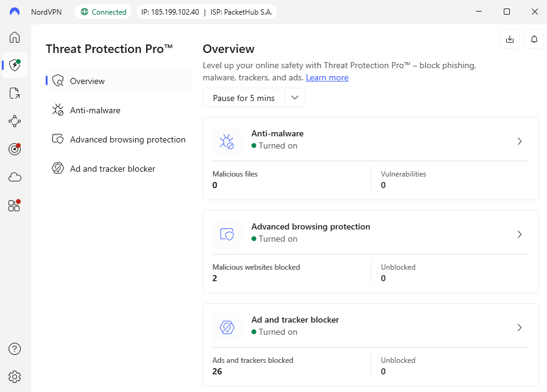
Task: Select Ad and tracker blocker in left menu
Action: (x=119, y=169)
